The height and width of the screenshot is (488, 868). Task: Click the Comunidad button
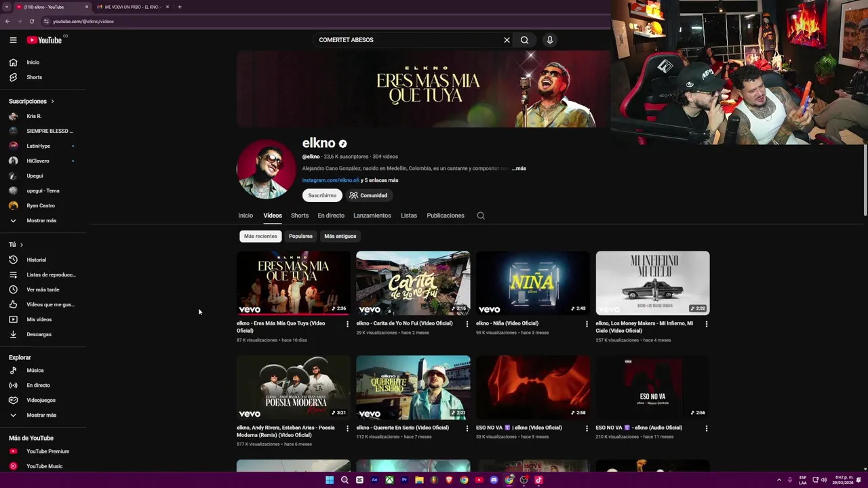coord(368,196)
